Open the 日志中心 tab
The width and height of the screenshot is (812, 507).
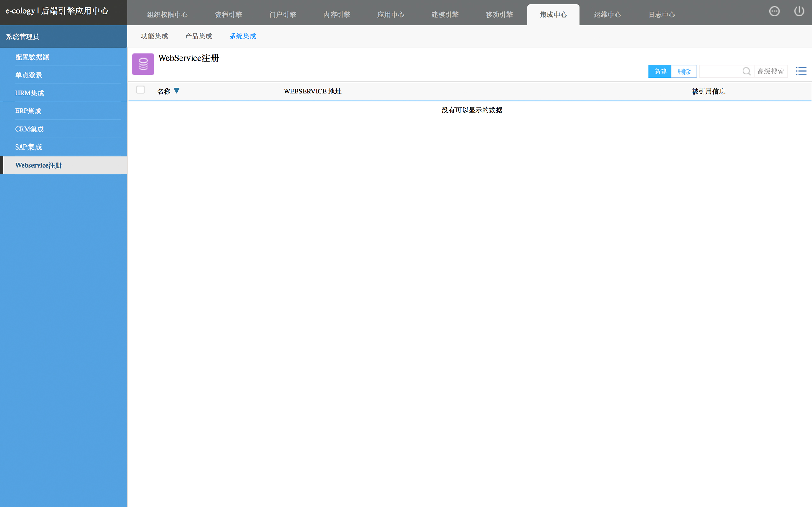pyautogui.click(x=661, y=15)
